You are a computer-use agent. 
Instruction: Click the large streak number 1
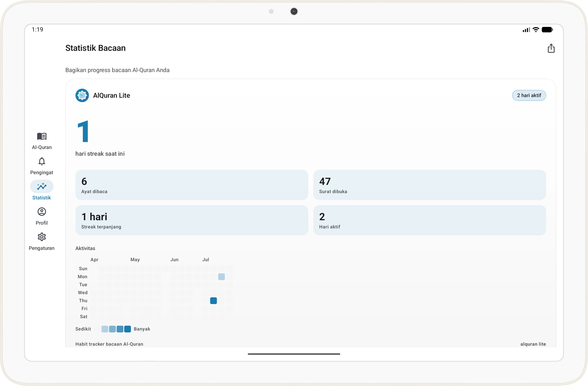tap(83, 131)
